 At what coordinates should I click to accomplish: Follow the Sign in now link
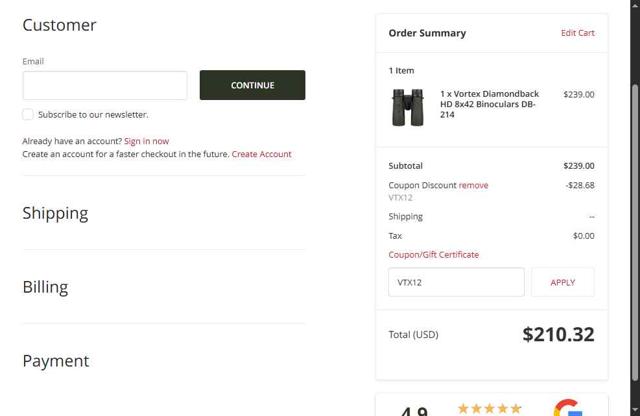point(146,141)
